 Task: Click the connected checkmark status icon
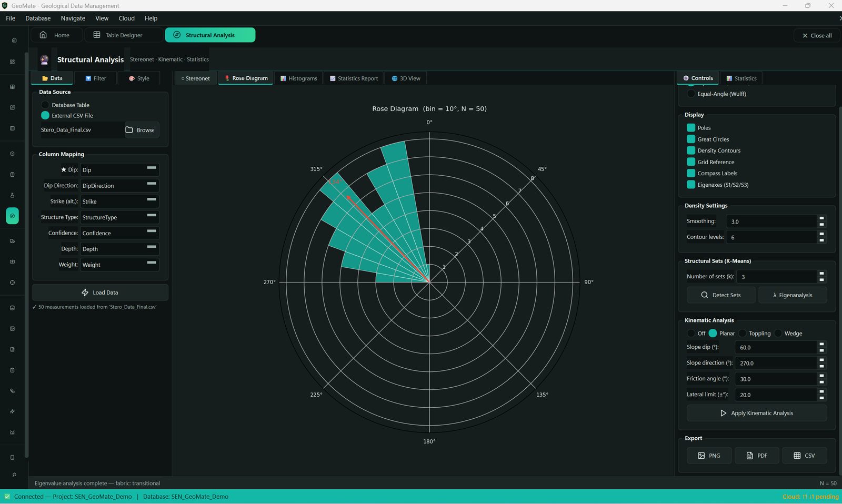point(7,496)
